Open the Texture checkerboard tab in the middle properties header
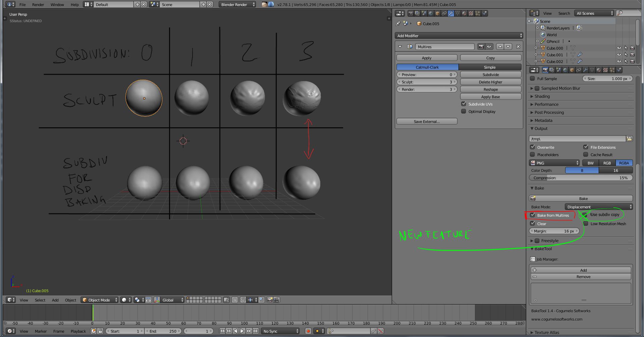644x337 pixels. [471, 13]
